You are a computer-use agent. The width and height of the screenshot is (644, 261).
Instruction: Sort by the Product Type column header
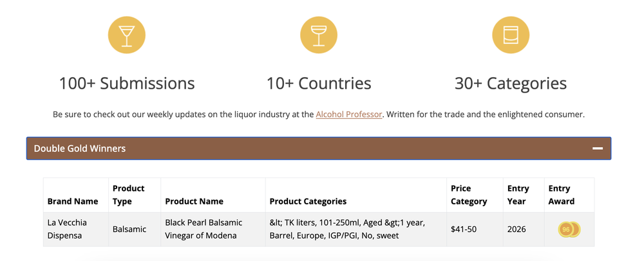click(129, 195)
